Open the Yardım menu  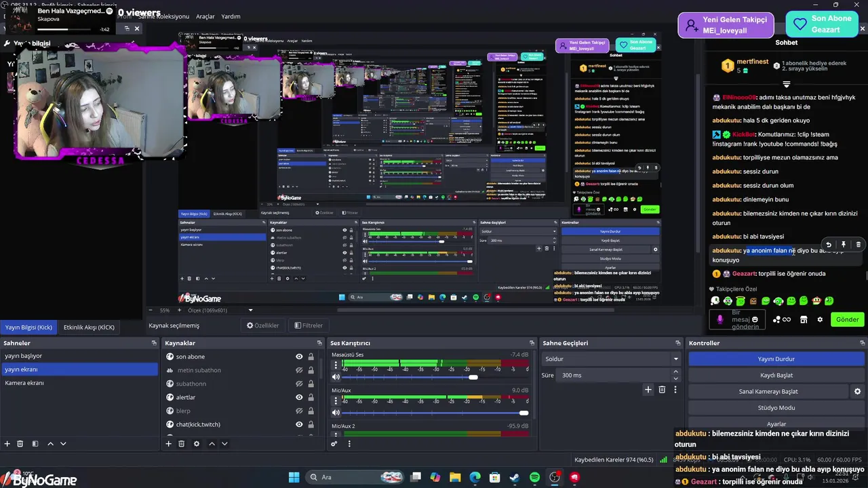pos(231,16)
